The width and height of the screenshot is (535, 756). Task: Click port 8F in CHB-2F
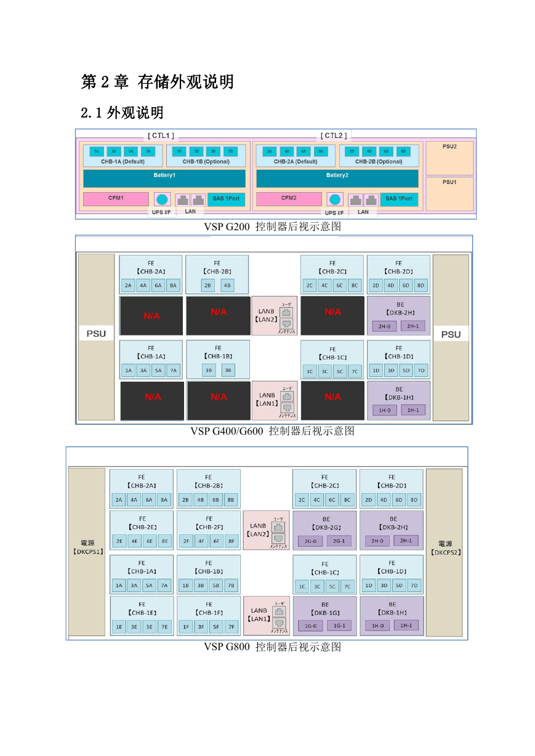click(x=231, y=542)
